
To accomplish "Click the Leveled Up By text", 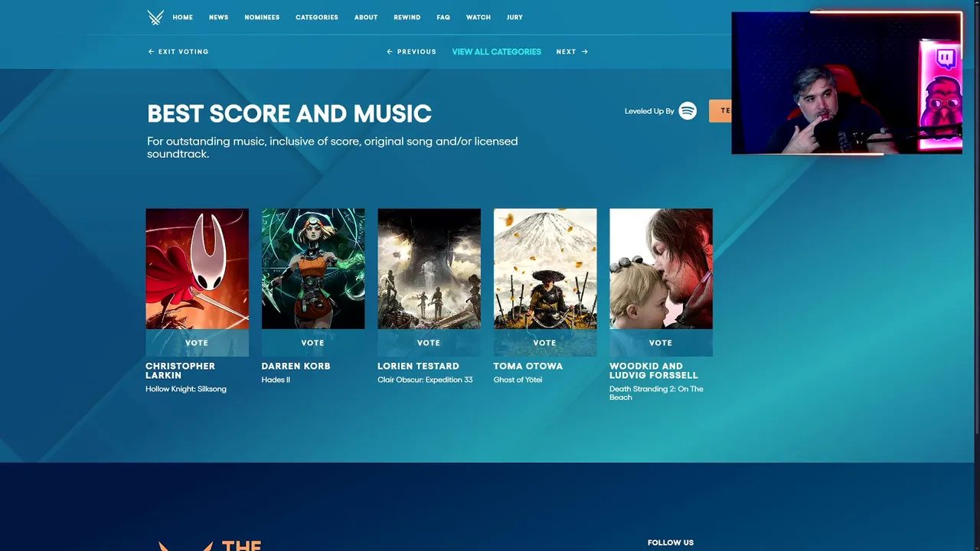I will click(649, 111).
